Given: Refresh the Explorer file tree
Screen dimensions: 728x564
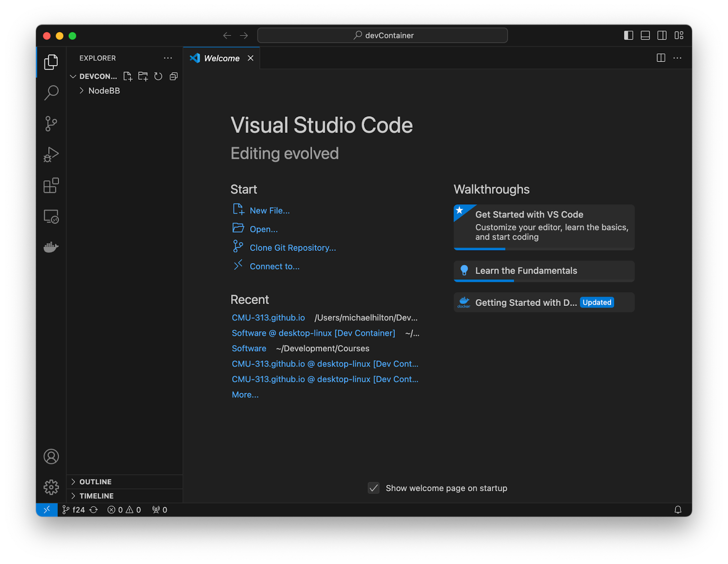Looking at the screenshot, I should tap(158, 76).
